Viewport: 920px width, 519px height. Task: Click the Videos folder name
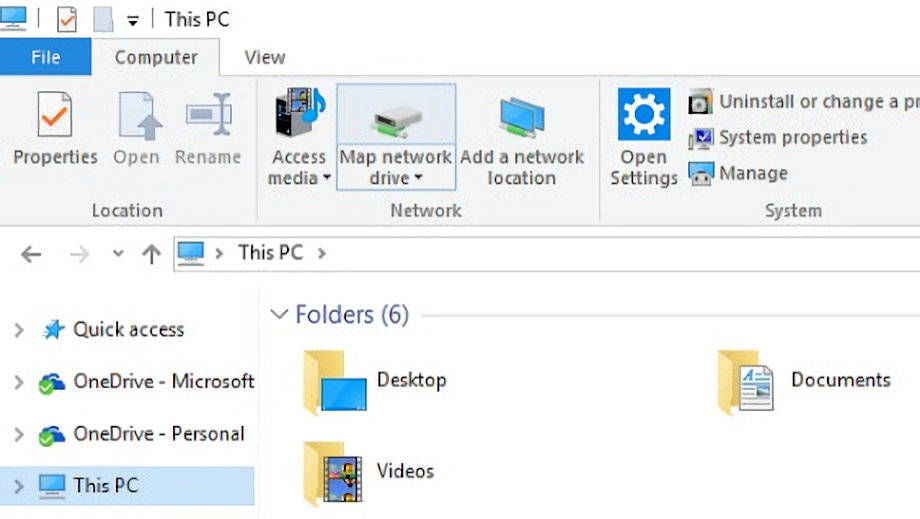[x=405, y=471]
